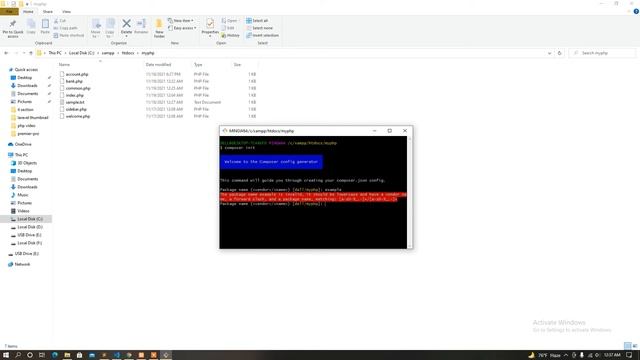
Task: Show hidden system tray icons chevron
Action: coord(566,355)
